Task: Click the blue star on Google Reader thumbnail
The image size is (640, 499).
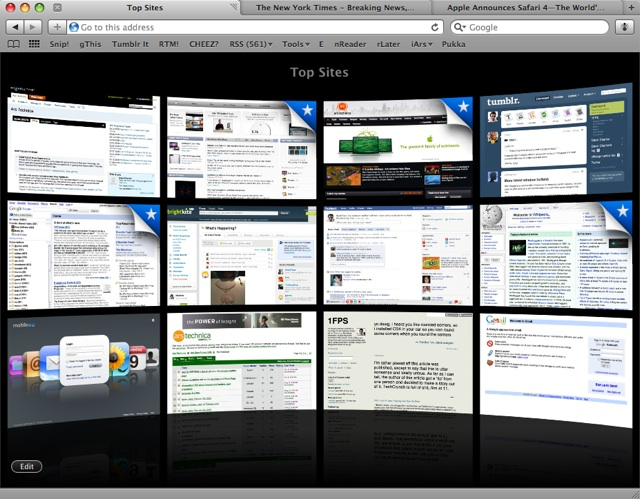Action: pos(151,213)
